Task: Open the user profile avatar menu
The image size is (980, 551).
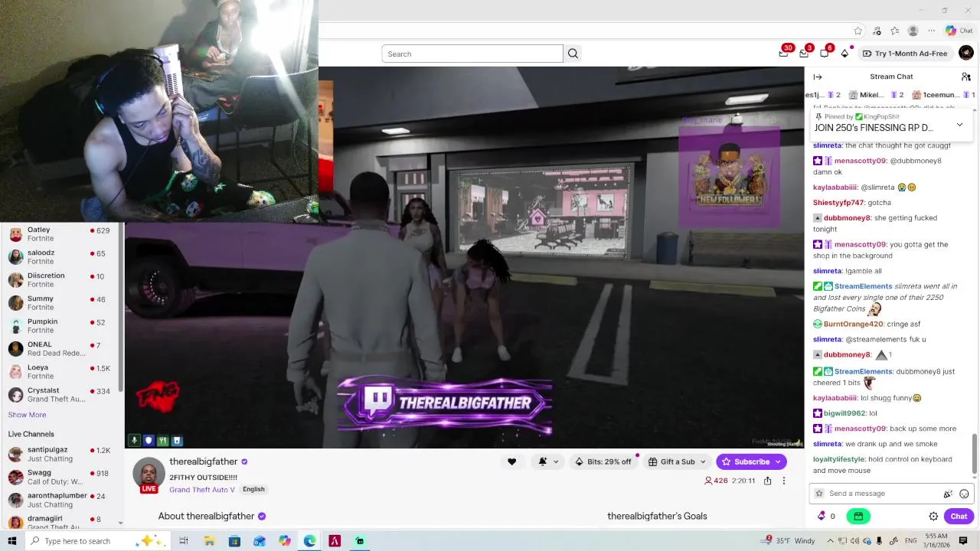Action: tap(966, 53)
